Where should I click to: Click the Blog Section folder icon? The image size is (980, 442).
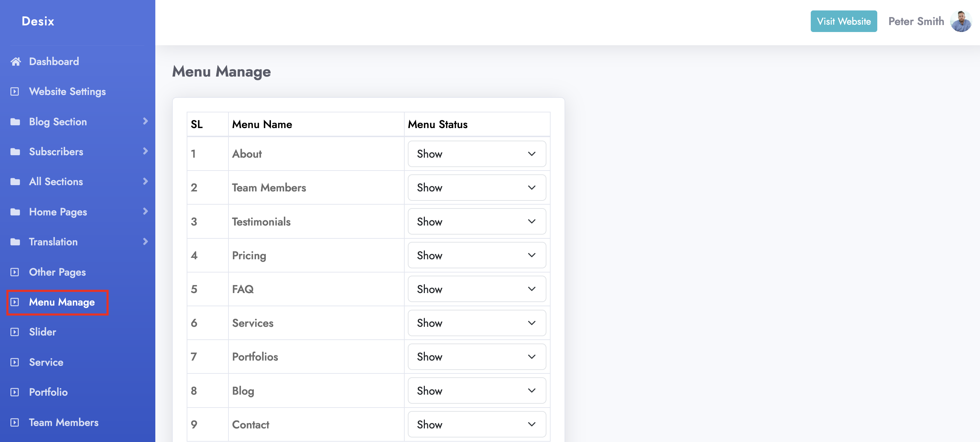[x=15, y=121]
